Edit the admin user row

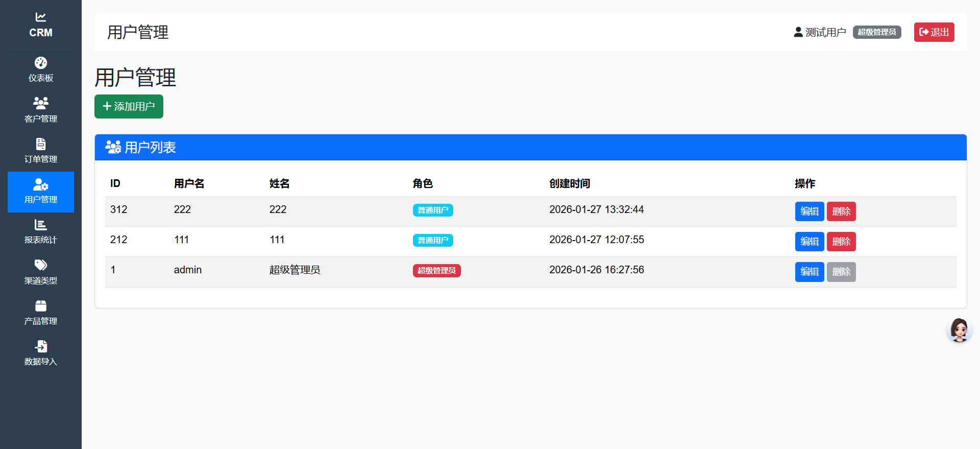(x=809, y=272)
